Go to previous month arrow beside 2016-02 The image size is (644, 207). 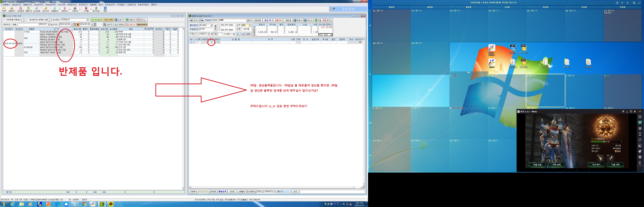point(191,20)
